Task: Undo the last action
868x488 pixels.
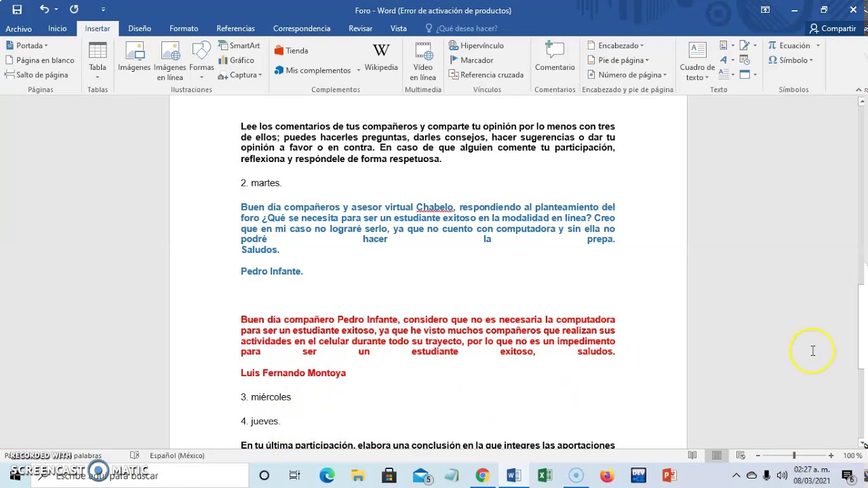Action: click(x=44, y=9)
